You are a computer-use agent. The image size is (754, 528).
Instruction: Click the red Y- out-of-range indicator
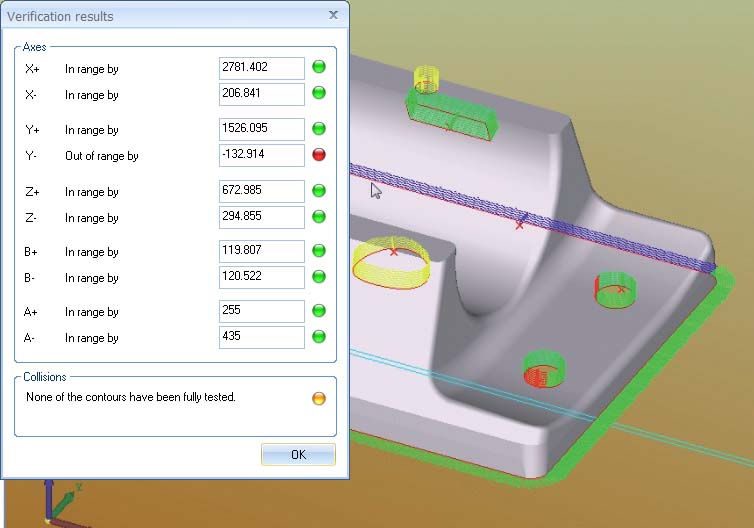[319, 155]
